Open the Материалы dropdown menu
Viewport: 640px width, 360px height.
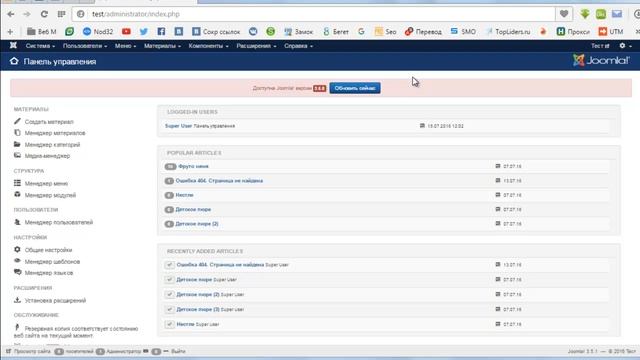pyautogui.click(x=162, y=46)
